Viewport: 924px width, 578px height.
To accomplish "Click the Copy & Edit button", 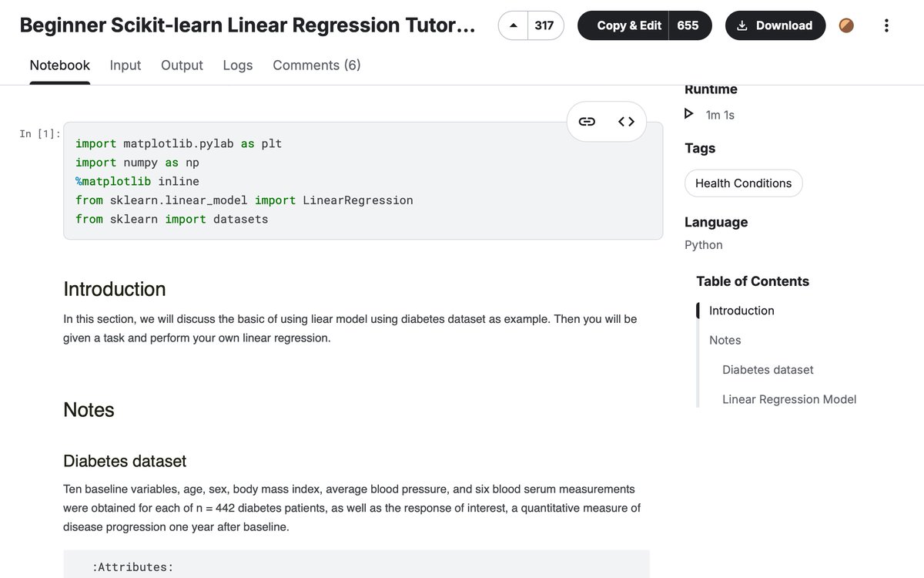I will pyautogui.click(x=623, y=25).
